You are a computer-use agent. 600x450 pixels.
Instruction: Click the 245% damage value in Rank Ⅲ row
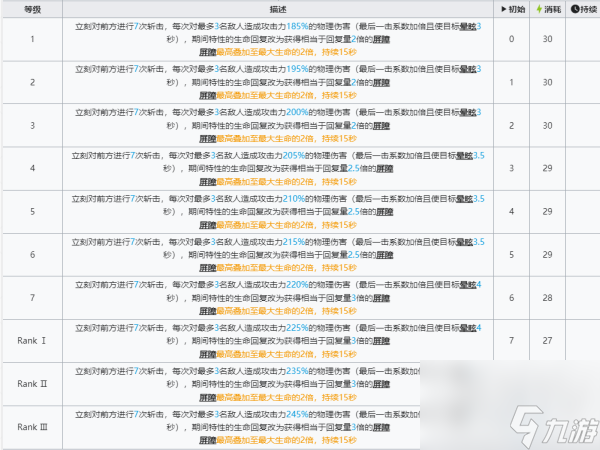[x=297, y=414]
